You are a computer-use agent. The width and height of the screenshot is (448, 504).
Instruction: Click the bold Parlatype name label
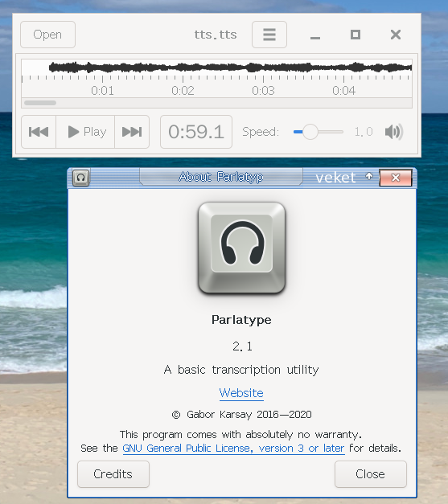pyautogui.click(x=241, y=320)
